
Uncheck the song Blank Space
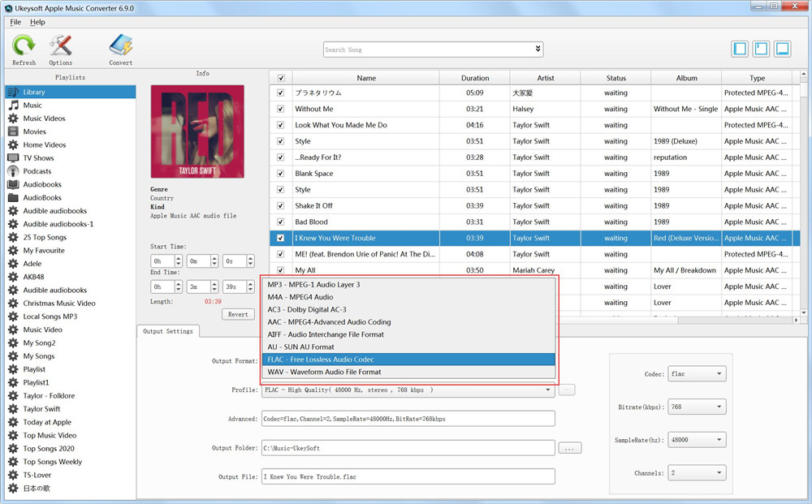280,173
